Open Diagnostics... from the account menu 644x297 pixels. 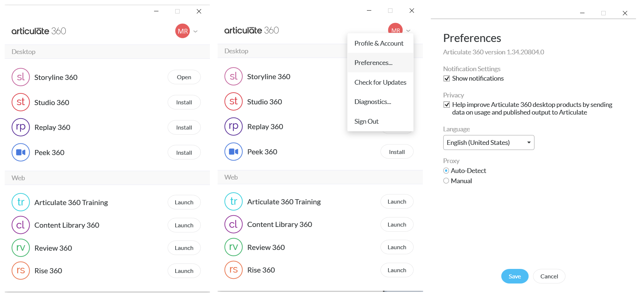pyautogui.click(x=380, y=102)
